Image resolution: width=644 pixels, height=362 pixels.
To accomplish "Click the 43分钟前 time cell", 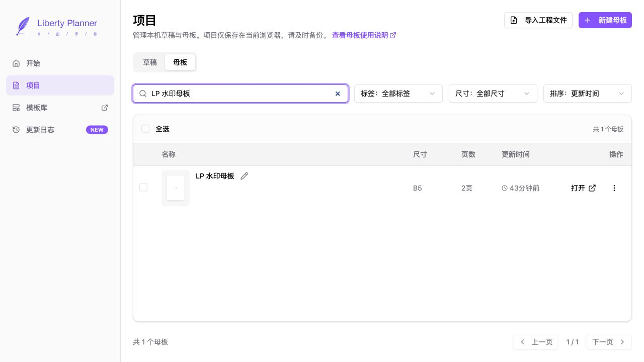I will [521, 188].
